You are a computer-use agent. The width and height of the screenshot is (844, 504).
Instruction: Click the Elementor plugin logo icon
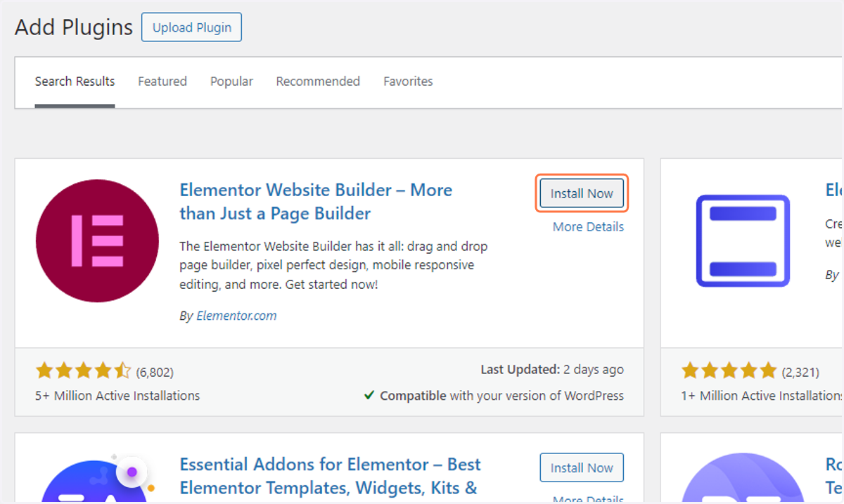[x=97, y=241]
